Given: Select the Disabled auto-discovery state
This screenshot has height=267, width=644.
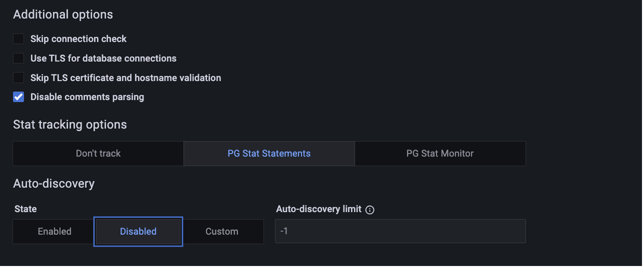Looking at the screenshot, I should tap(138, 231).
